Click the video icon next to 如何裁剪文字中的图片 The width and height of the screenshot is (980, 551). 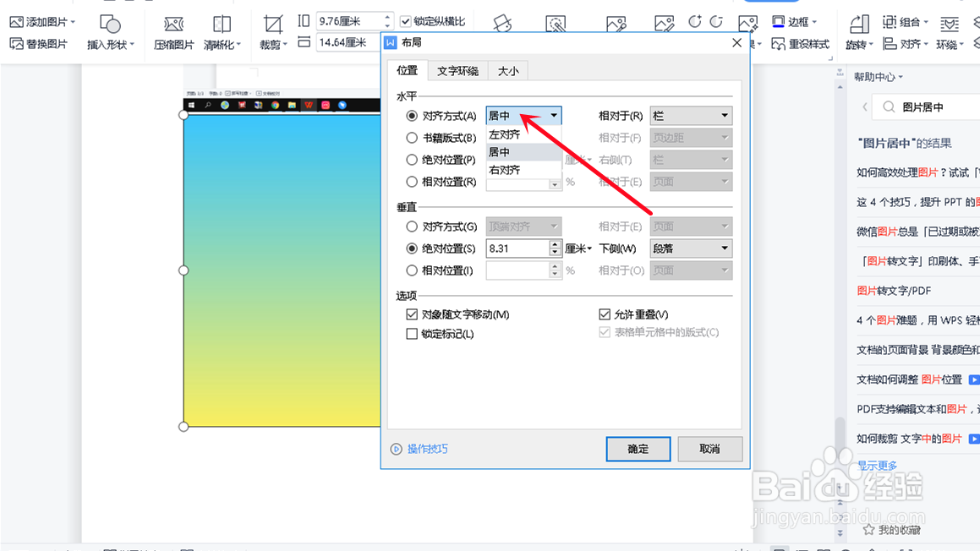pyautogui.click(x=974, y=439)
